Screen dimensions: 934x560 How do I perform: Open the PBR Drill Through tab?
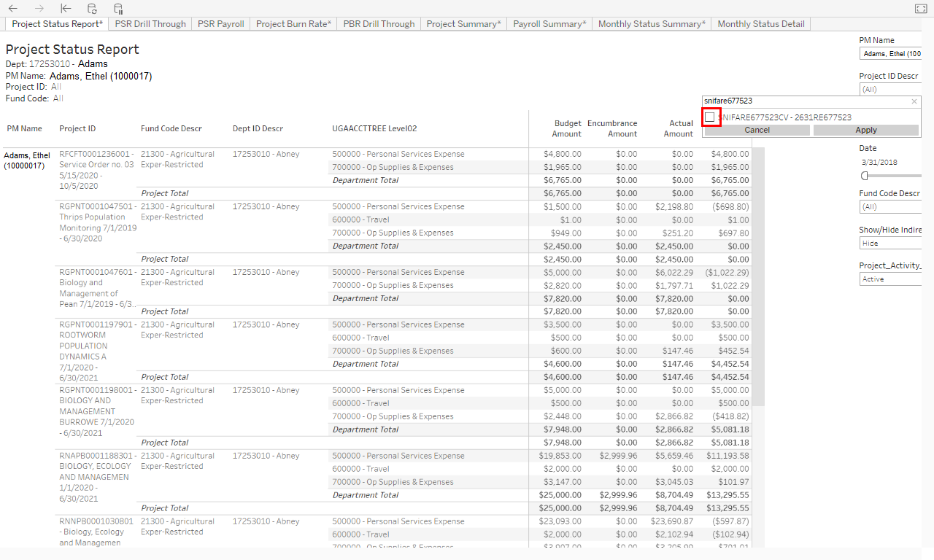(379, 24)
